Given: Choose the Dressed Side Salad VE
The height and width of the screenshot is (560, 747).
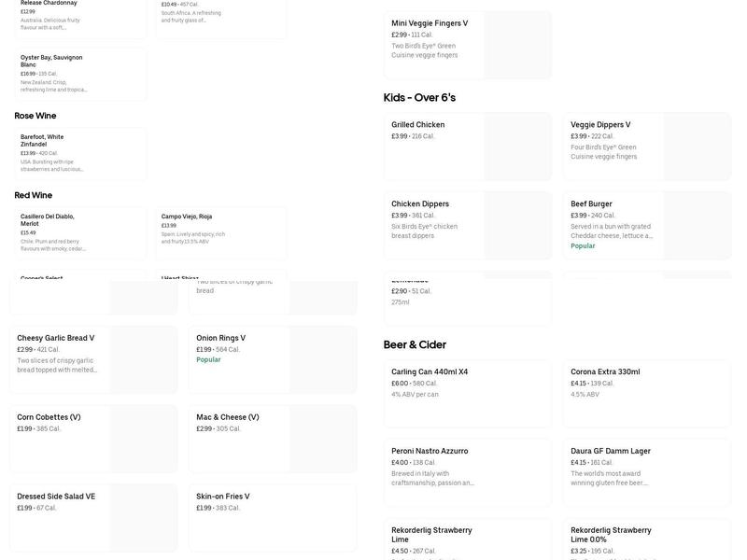Looking at the screenshot, I should [93, 517].
